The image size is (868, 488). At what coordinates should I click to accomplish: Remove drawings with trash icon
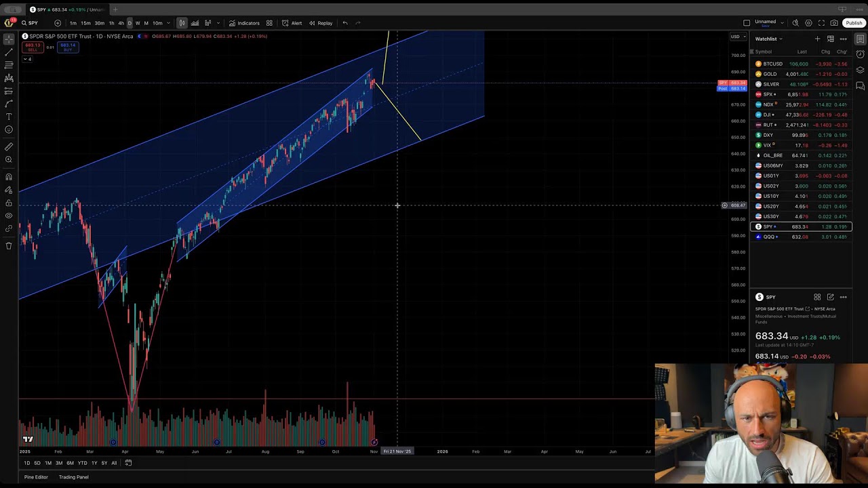(x=9, y=245)
